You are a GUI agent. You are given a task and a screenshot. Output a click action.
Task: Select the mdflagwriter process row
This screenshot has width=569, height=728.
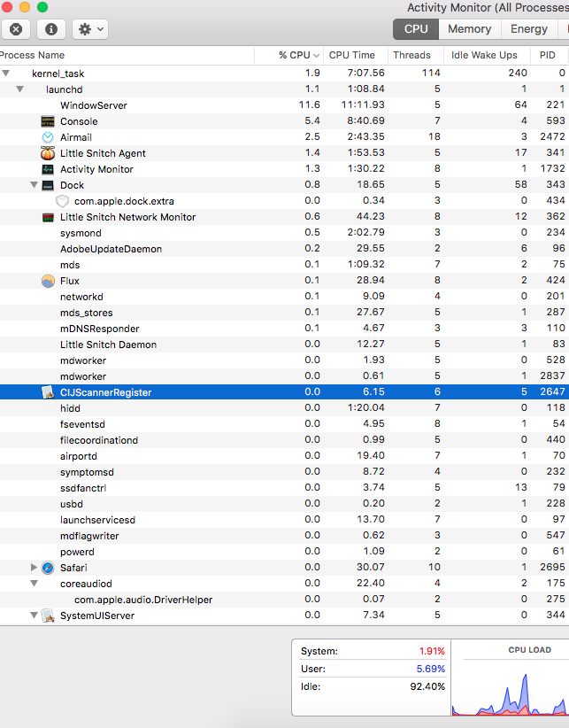click(284, 535)
